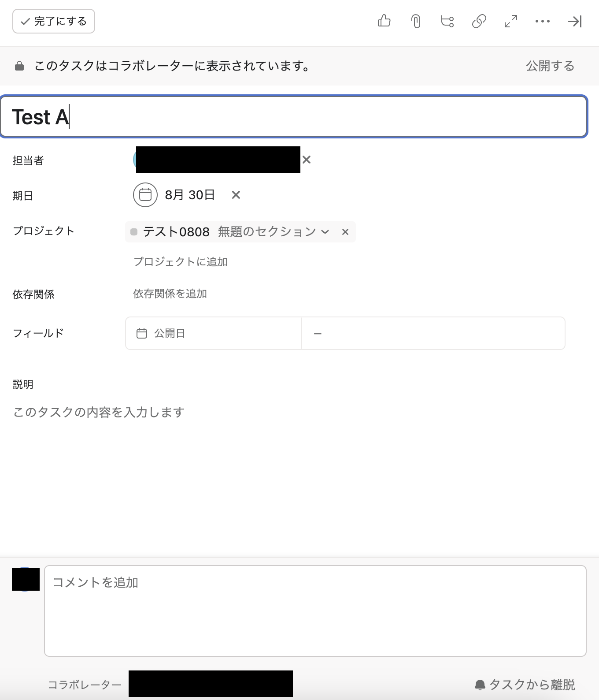Expand task to full screen view
The height and width of the screenshot is (700, 599).
point(511,21)
